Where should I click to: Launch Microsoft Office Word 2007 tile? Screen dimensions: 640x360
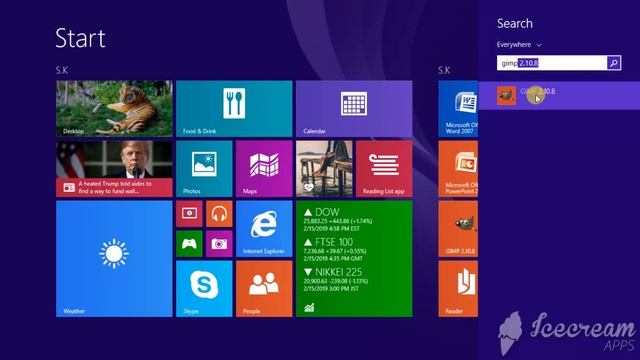[x=458, y=108]
